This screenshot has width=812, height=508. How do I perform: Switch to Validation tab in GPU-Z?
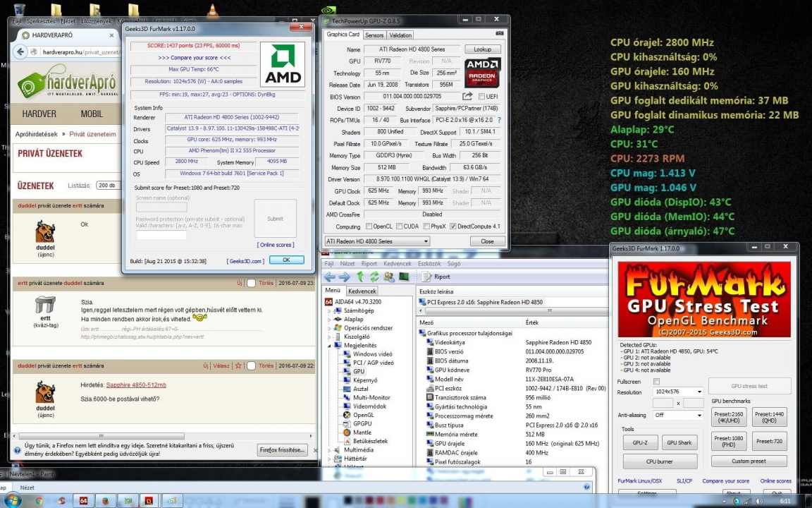[400, 35]
